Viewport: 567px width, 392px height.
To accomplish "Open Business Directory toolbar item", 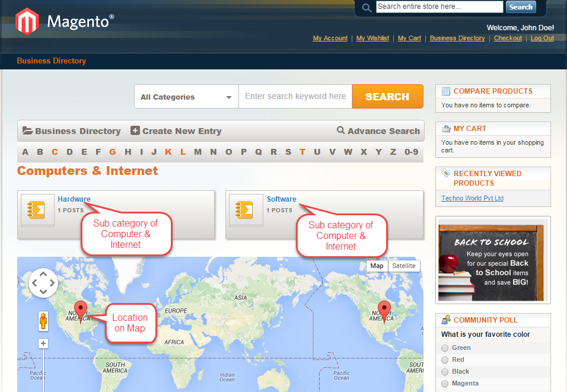I will (72, 131).
